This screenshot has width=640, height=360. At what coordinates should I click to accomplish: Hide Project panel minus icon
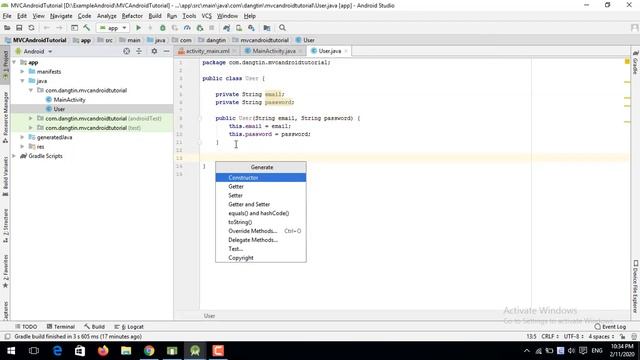167,51
